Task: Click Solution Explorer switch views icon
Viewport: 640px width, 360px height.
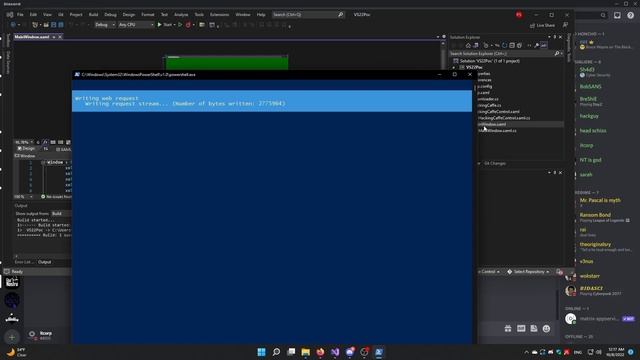Action: pos(476,45)
